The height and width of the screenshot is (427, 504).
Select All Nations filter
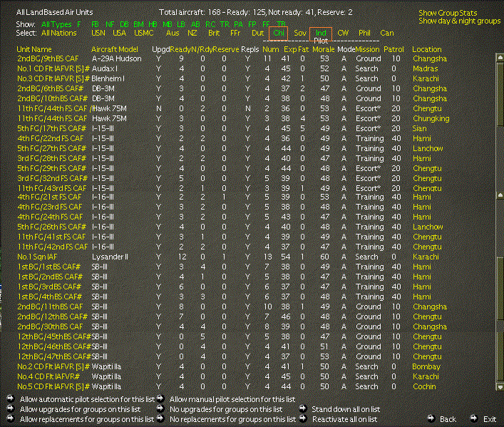coord(59,33)
